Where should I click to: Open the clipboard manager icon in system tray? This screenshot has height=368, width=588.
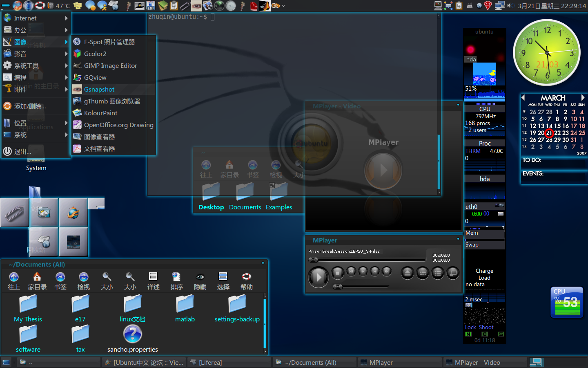click(459, 6)
